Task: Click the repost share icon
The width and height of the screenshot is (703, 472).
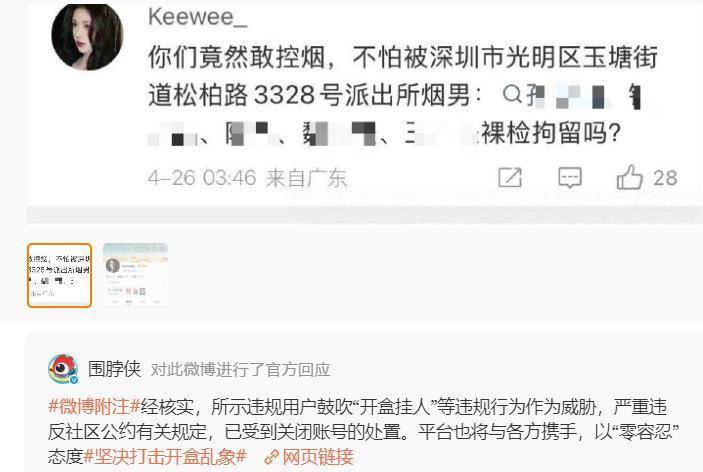Action: point(510,178)
